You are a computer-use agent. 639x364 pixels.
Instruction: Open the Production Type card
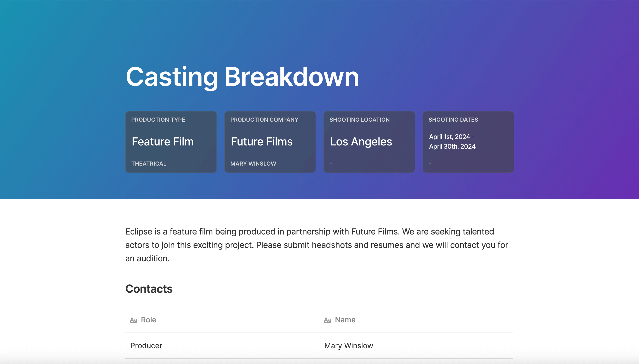pyautogui.click(x=171, y=142)
